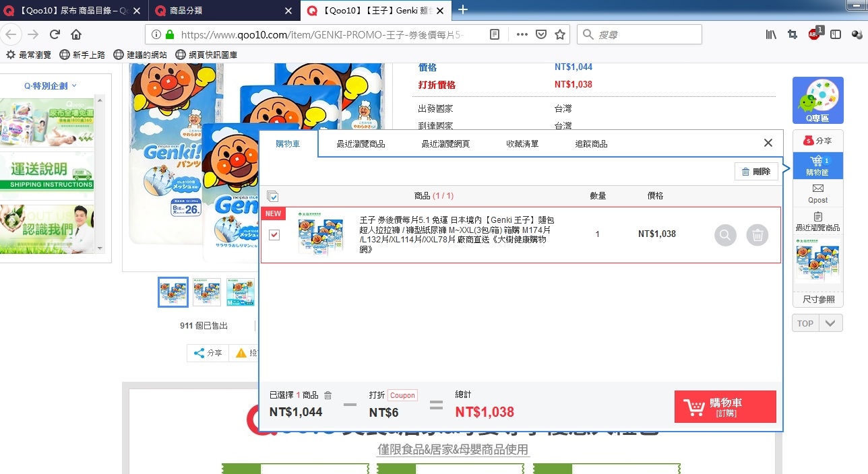The width and height of the screenshot is (868, 474).
Task: Select the second product thumbnail
Action: click(x=207, y=292)
